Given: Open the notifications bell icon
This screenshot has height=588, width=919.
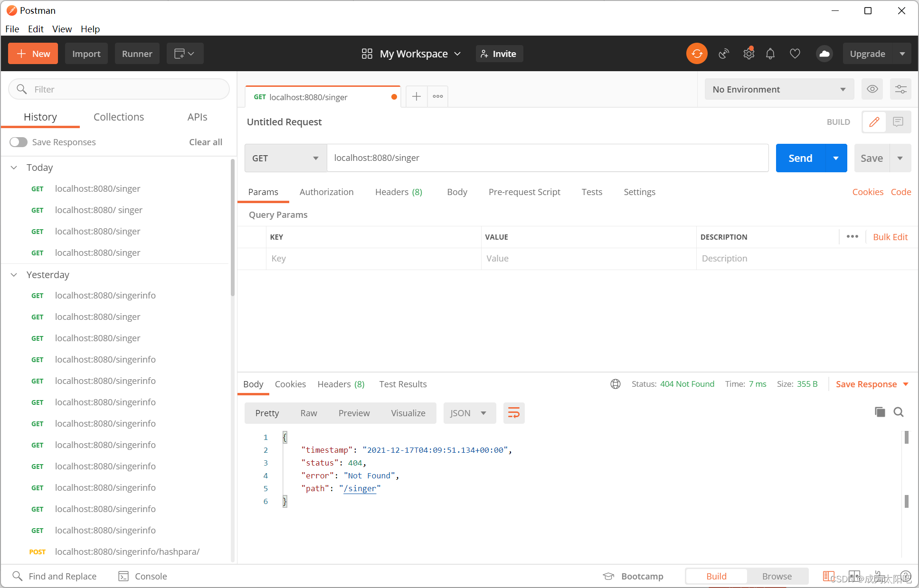Looking at the screenshot, I should pyautogui.click(x=770, y=54).
